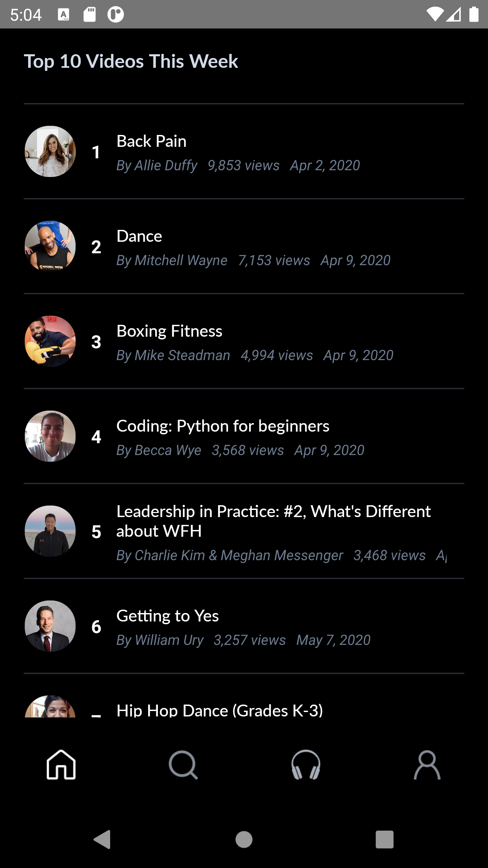Tap Android recent apps square
This screenshot has width=488, height=868.
tap(385, 840)
